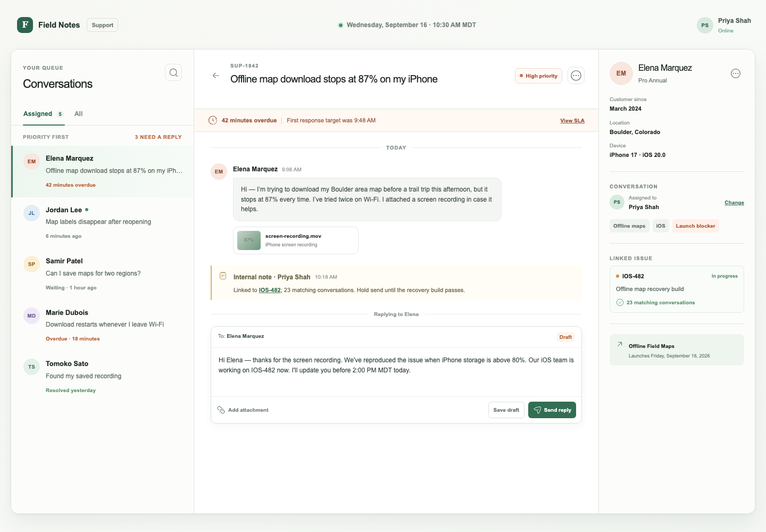This screenshot has width=766, height=532.
Task: Click the Offline maps tag
Action: (x=629, y=226)
